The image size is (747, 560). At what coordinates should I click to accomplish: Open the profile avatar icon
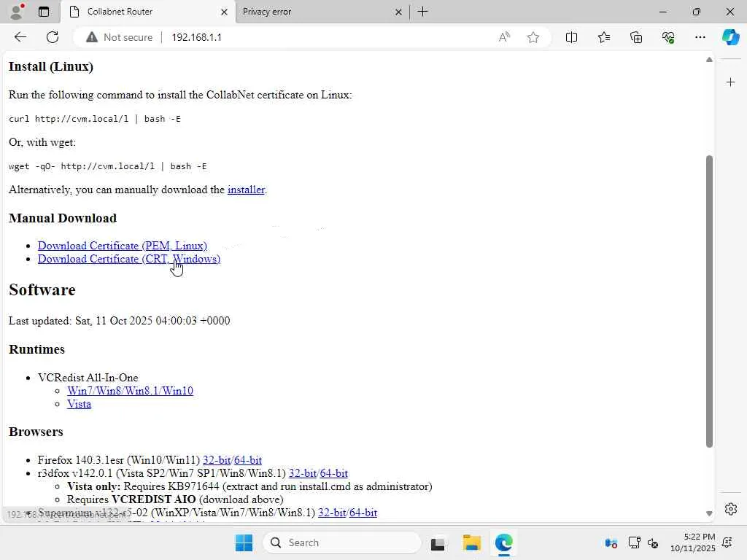[17, 12]
